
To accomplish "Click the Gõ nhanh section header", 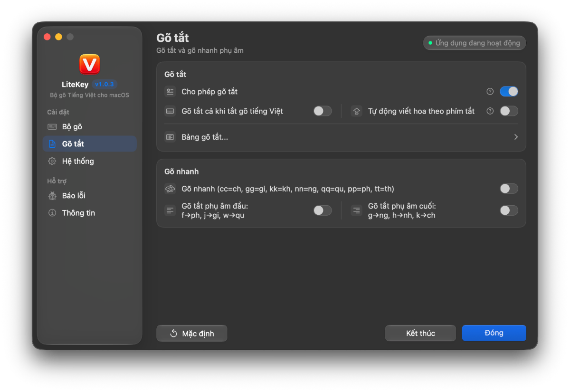I will [181, 172].
